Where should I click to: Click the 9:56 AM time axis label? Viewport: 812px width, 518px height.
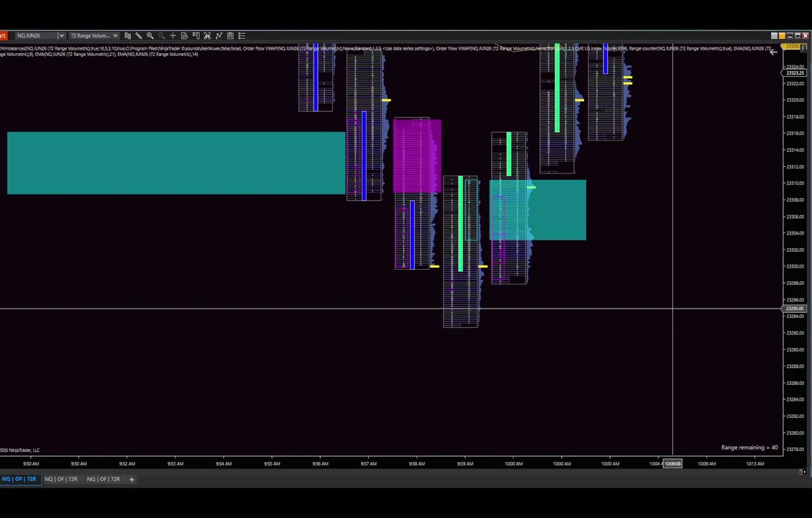tap(320, 463)
